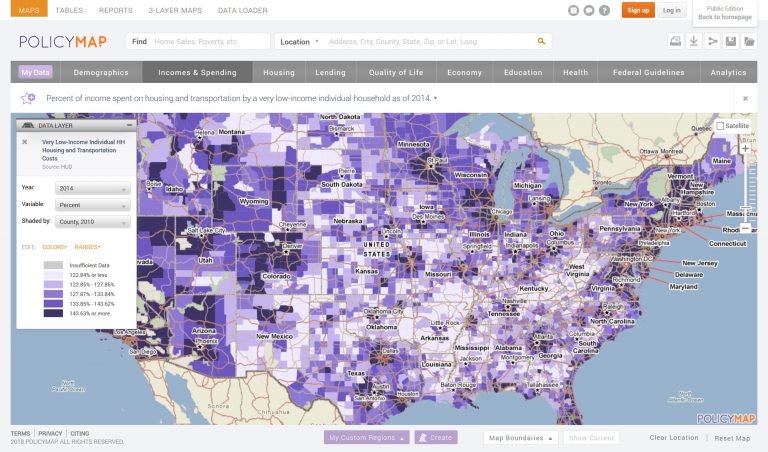Screen dimensions: 768x452
Task: Switch to the Tables tab
Action: point(69,10)
